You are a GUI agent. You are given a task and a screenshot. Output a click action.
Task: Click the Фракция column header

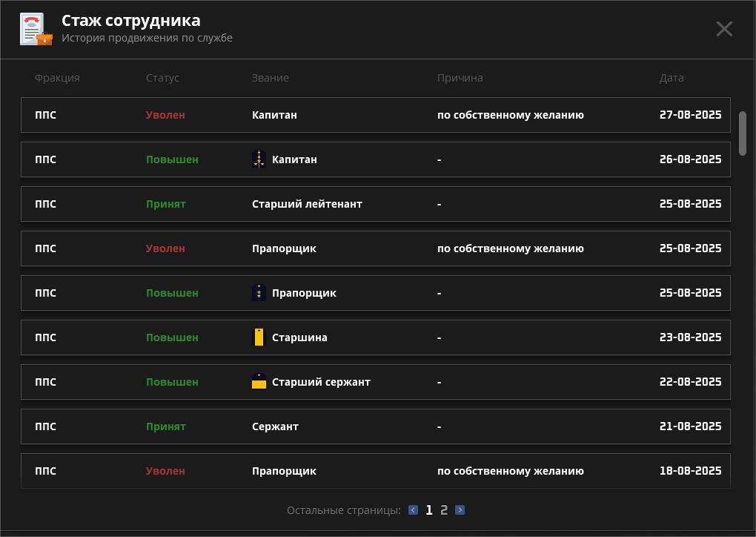tap(56, 78)
